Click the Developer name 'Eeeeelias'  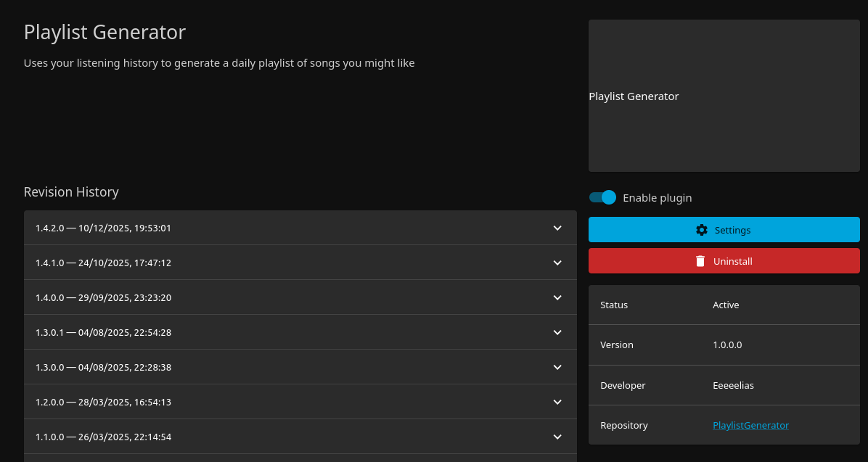(733, 386)
